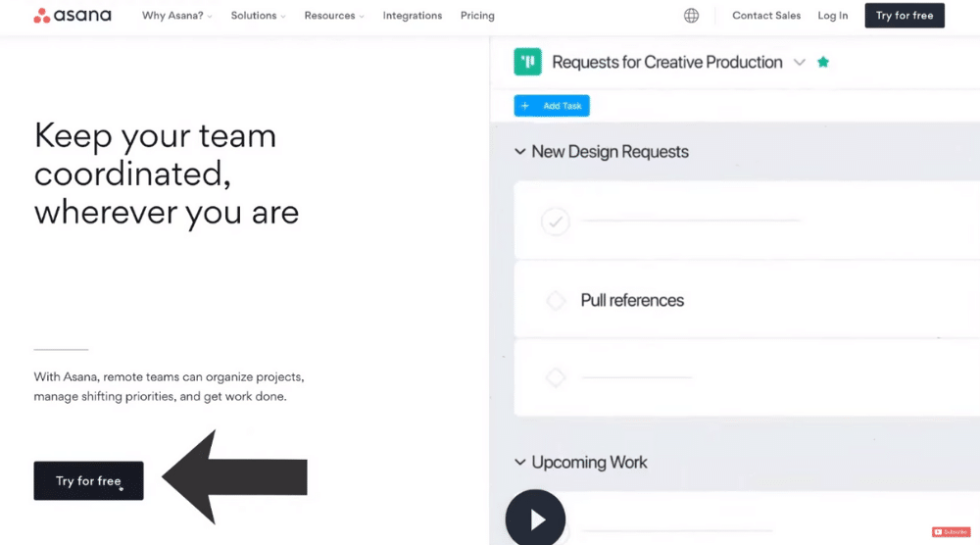Click the Keep your team coordinated headline
This screenshot has height=545, width=980.
[167, 173]
